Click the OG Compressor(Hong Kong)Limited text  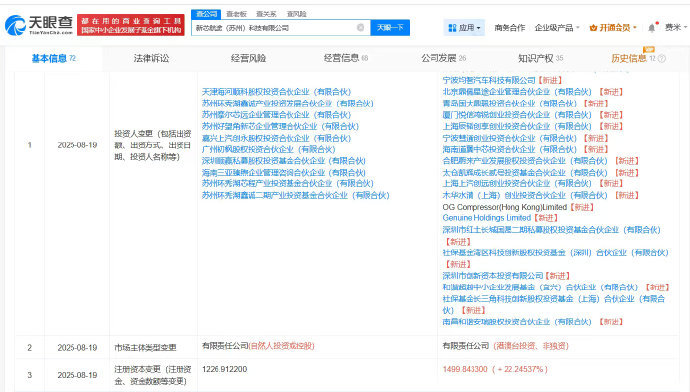[504, 207]
